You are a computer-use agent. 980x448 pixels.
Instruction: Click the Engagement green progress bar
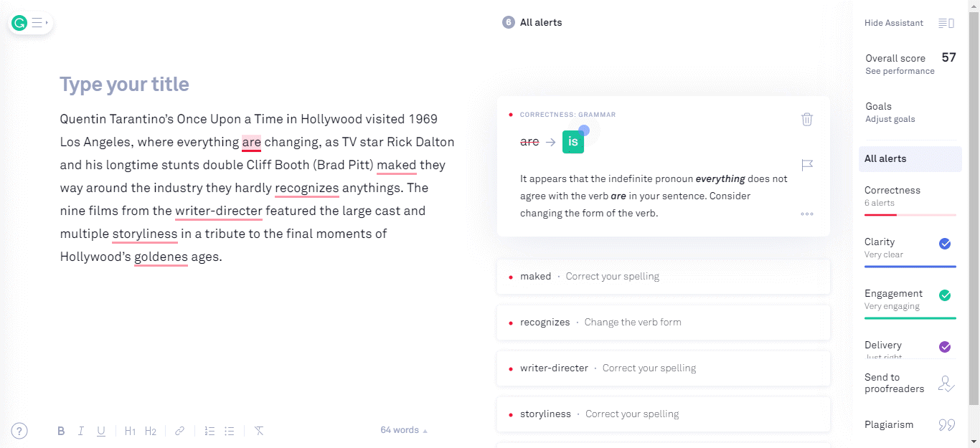tap(910, 318)
